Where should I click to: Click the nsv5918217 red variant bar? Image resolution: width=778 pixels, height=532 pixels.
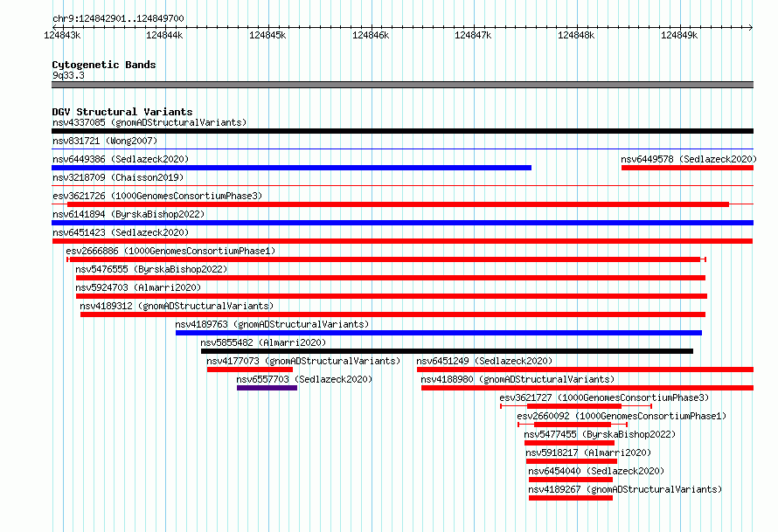tap(572, 461)
